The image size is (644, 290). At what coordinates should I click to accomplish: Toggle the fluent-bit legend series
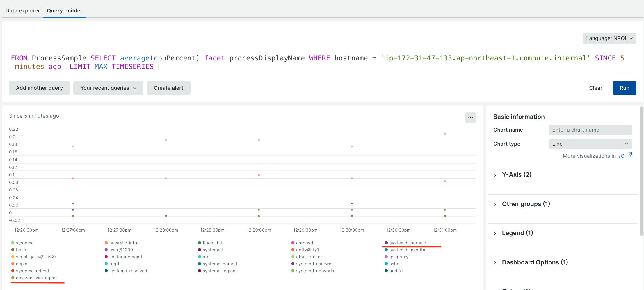tap(210, 243)
